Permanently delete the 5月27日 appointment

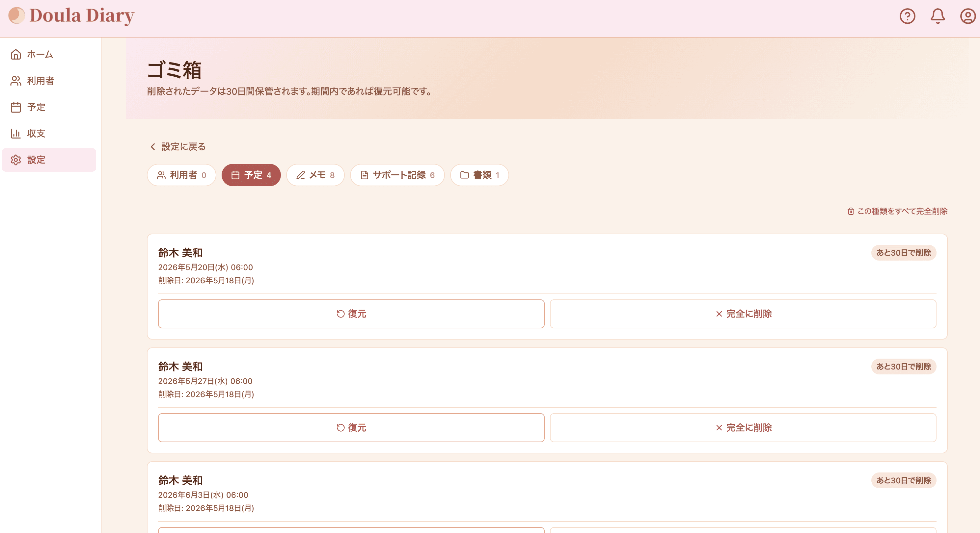click(x=743, y=428)
